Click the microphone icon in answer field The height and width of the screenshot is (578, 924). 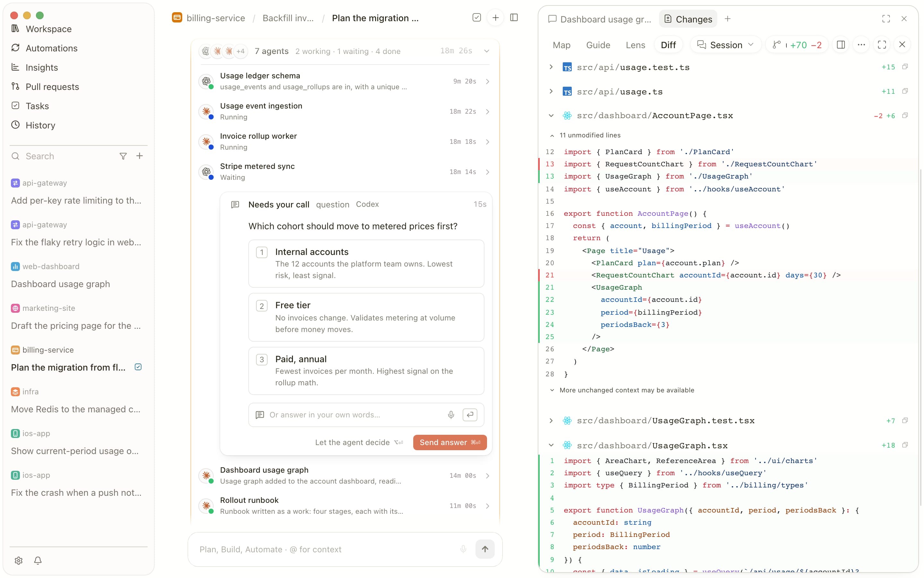[x=451, y=415]
